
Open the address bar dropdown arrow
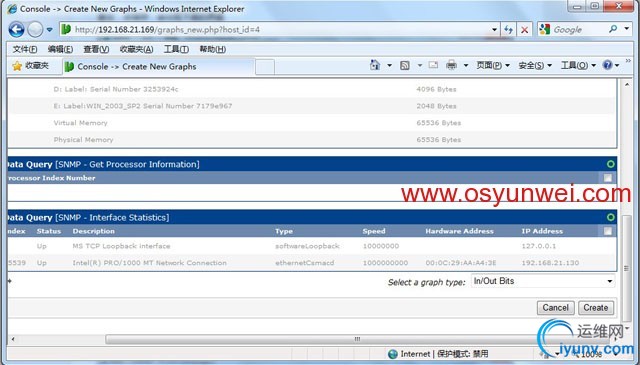(494, 30)
